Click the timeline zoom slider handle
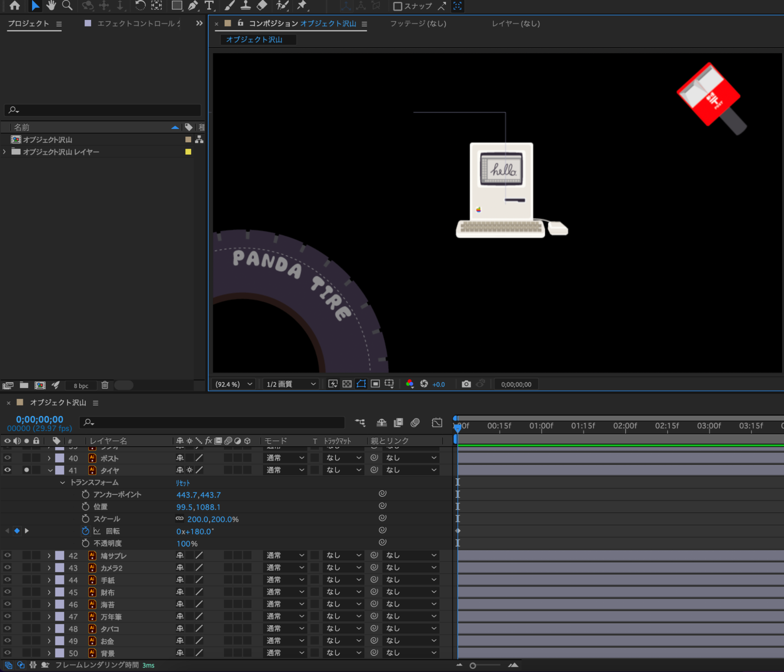 [x=473, y=665]
